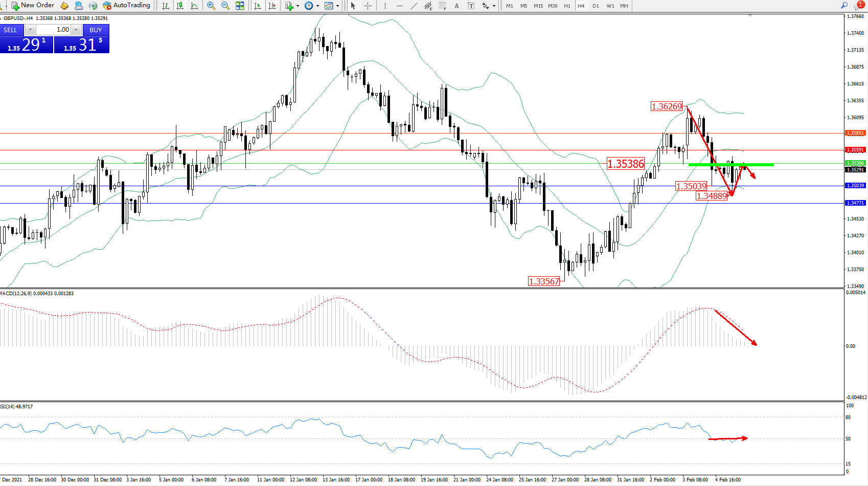Switch chart to line chart mode
Viewport: 868px width, 486px height.
click(x=194, y=6)
